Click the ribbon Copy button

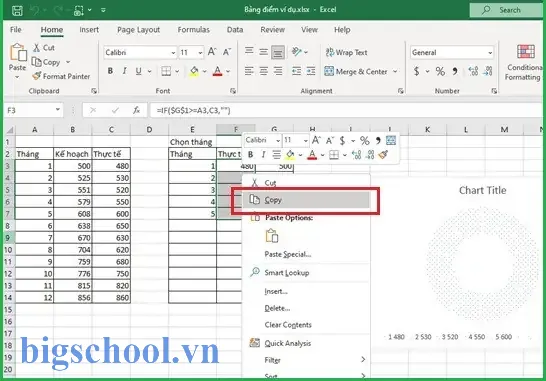click(47, 62)
